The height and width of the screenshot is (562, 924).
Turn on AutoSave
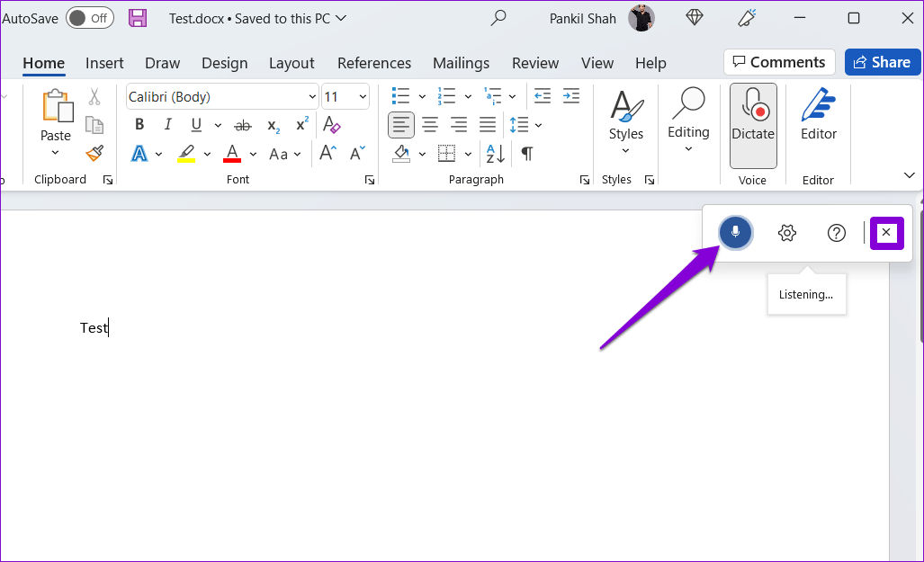click(x=89, y=17)
